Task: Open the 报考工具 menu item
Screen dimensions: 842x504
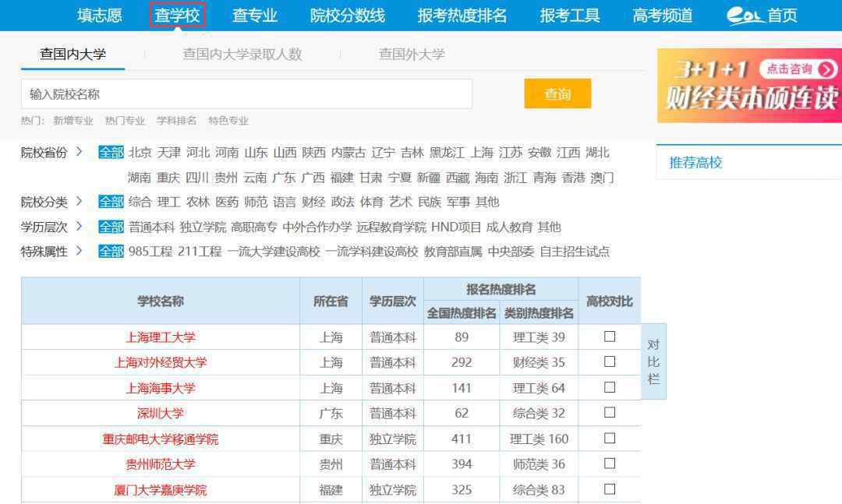Action: (570, 15)
